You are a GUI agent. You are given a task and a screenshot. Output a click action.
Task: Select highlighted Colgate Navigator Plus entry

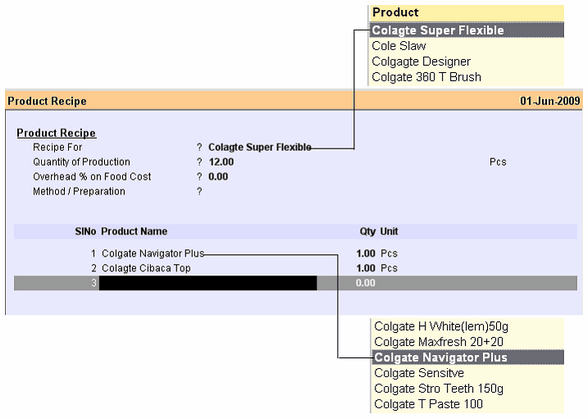[x=468, y=357]
